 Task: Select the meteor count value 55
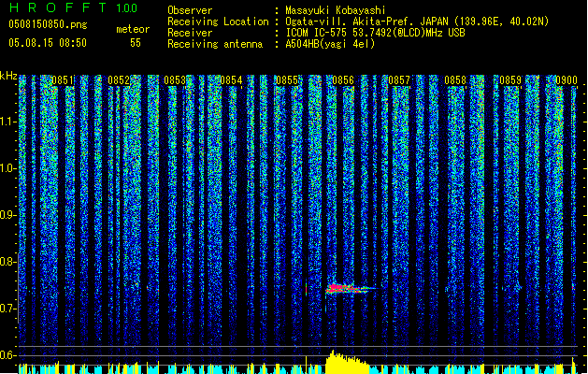click(x=136, y=43)
